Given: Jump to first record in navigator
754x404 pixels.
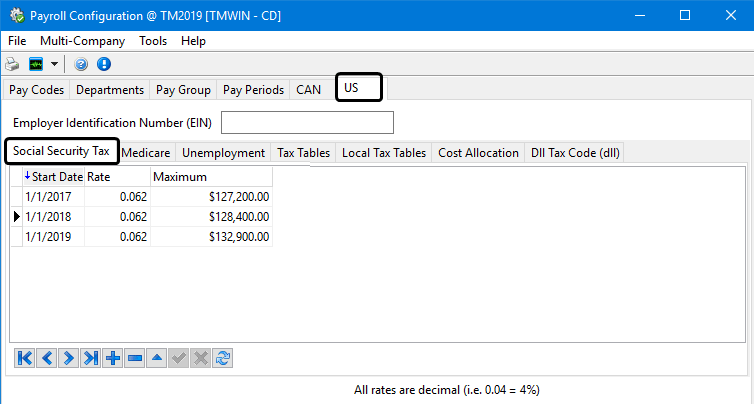Looking at the screenshot, I should click(25, 358).
